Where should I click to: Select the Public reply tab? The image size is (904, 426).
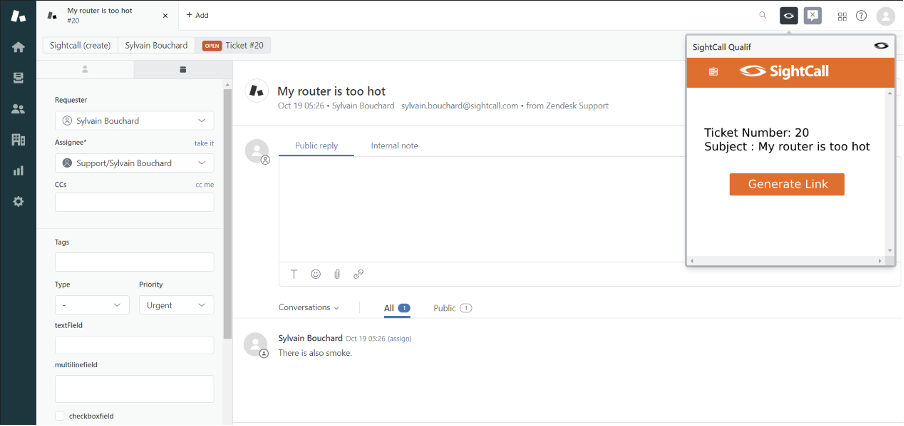click(317, 146)
